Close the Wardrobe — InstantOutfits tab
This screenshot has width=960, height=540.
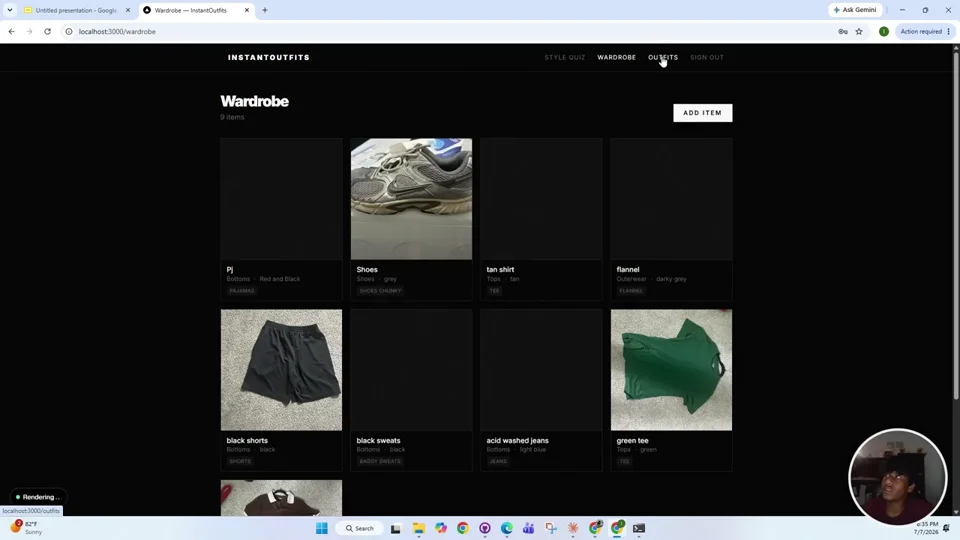coord(247,10)
